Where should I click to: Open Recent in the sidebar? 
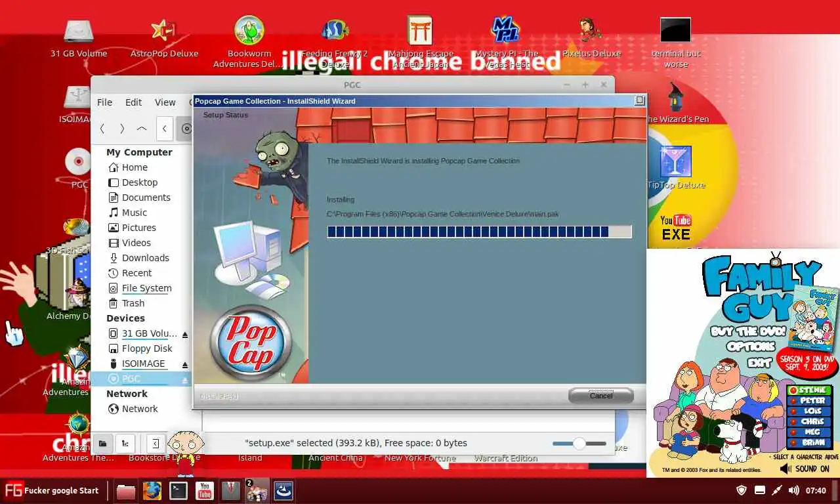(136, 273)
